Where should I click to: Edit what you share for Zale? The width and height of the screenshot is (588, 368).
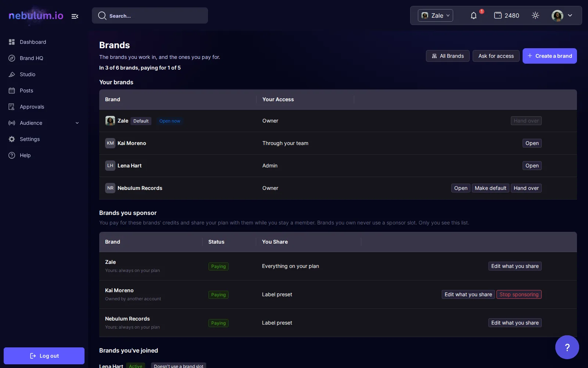(x=515, y=266)
